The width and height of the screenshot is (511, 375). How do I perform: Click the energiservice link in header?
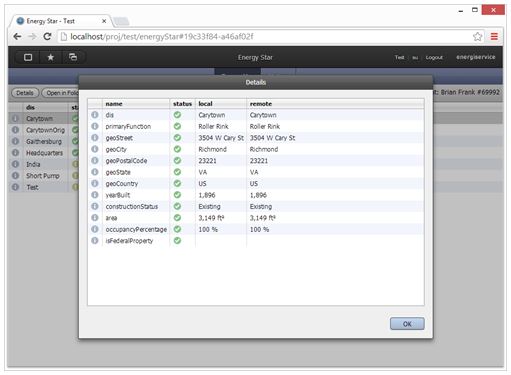coord(476,57)
